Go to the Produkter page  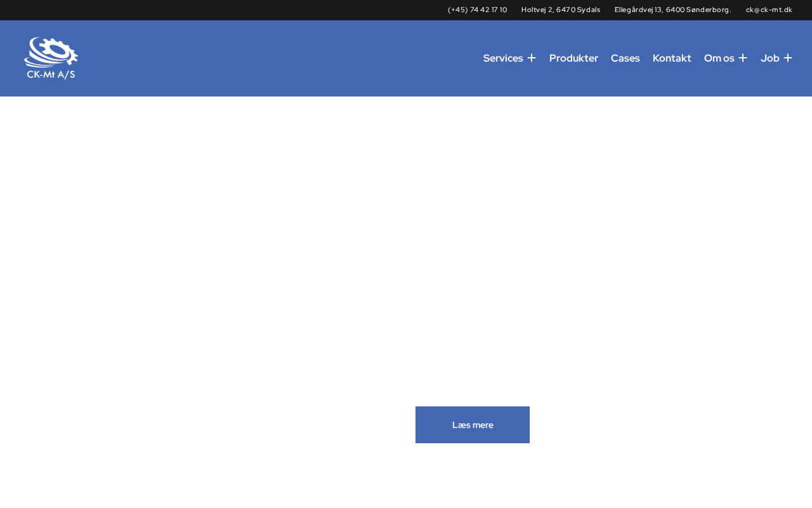click(x=573, y=58)
